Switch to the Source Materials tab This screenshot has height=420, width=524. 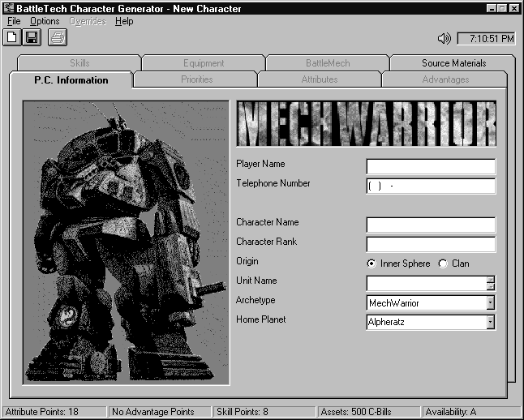tap(453, 62)
